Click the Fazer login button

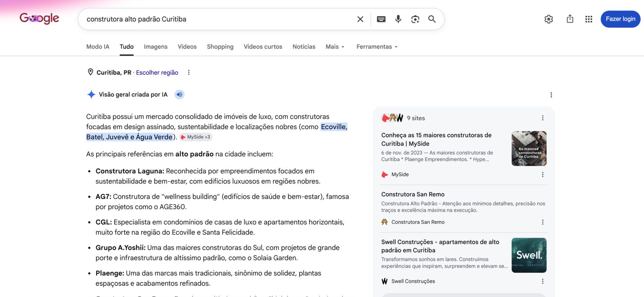click(x=620, y=19)
